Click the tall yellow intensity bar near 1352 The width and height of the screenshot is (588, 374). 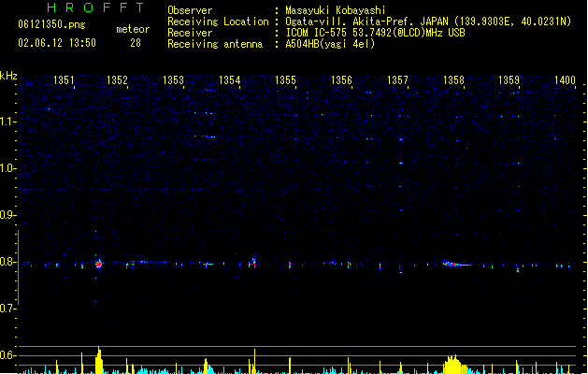point(99,360)
